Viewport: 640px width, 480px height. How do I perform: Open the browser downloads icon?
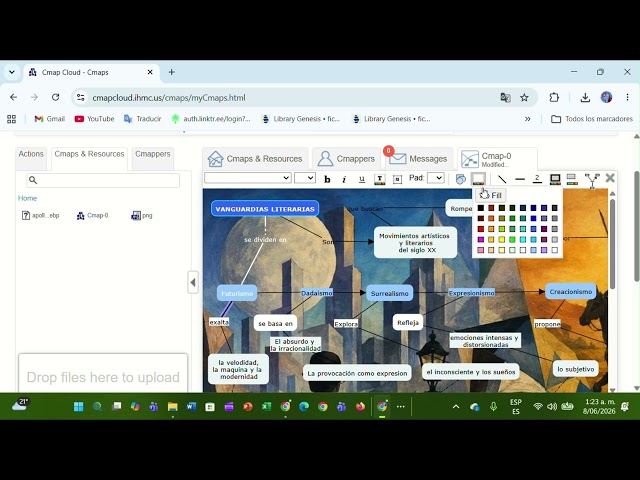coord(585,97)
